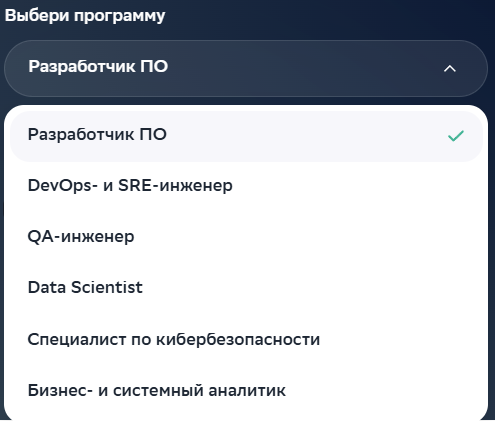Go with the business and system analyst entry
This screenshot has width=495, height=421.
[246, 390]
